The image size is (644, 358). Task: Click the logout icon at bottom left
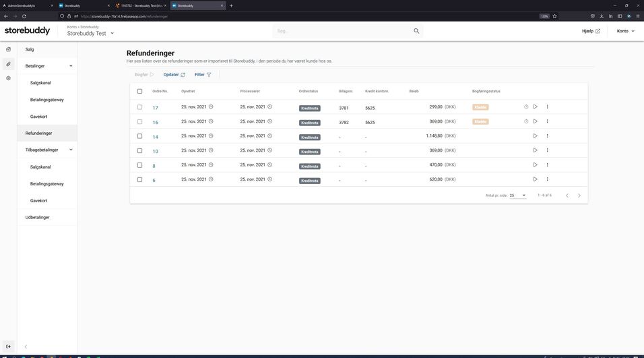coord(8,347)
